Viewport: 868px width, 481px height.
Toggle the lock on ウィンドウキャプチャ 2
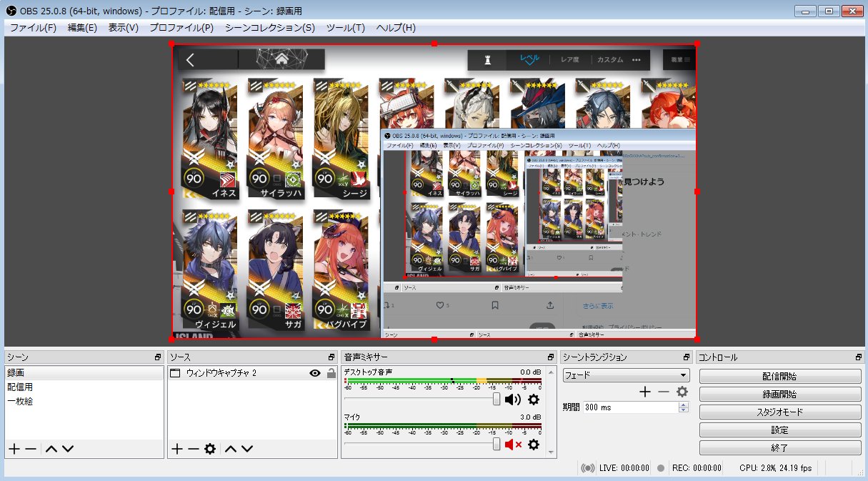(x=331, y=373)
